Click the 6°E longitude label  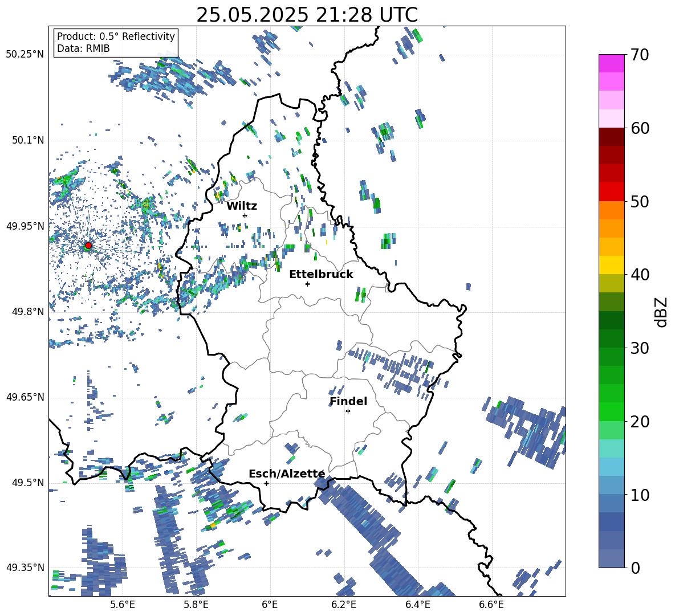coord(270,605)
